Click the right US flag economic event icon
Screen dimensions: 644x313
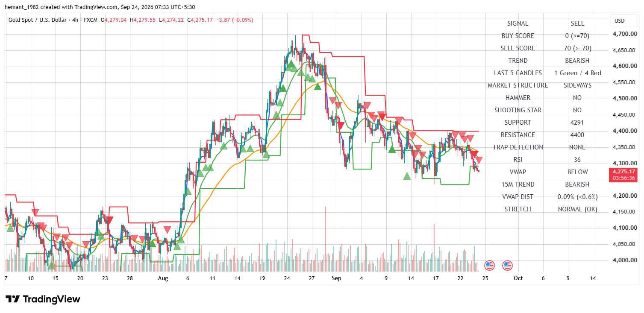[507, 266]
